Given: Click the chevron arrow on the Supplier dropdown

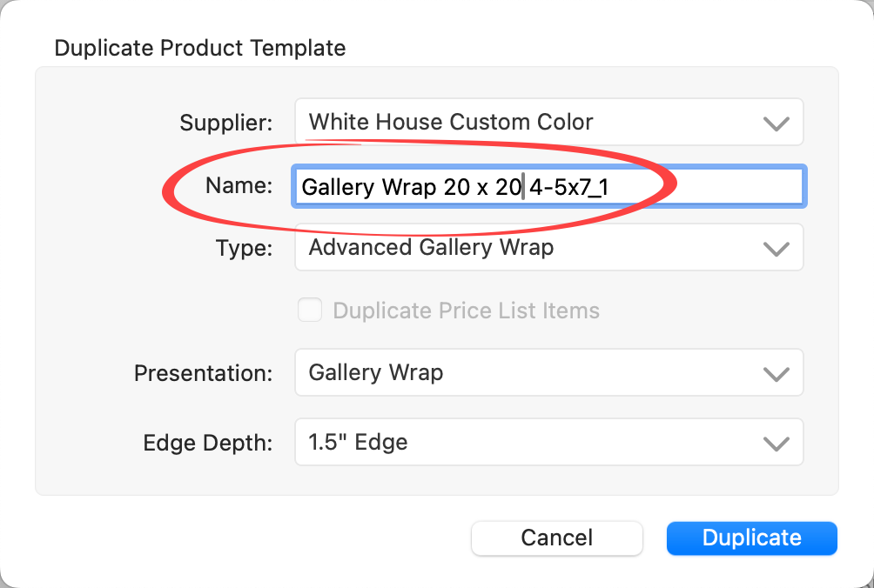Looking at the screenshot, I should pos(775,123).
